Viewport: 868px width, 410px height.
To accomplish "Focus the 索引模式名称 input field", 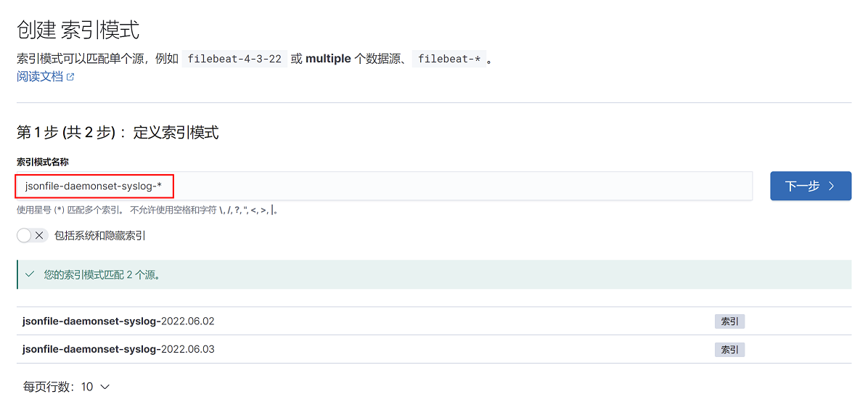I will point(383,186).
